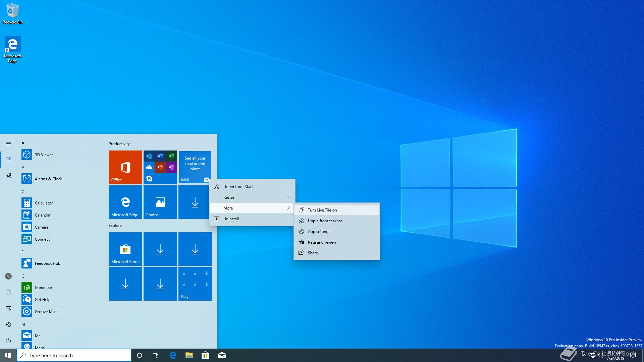Open the Office tile
Screen dimensions: 644x362
coord(125,167)
